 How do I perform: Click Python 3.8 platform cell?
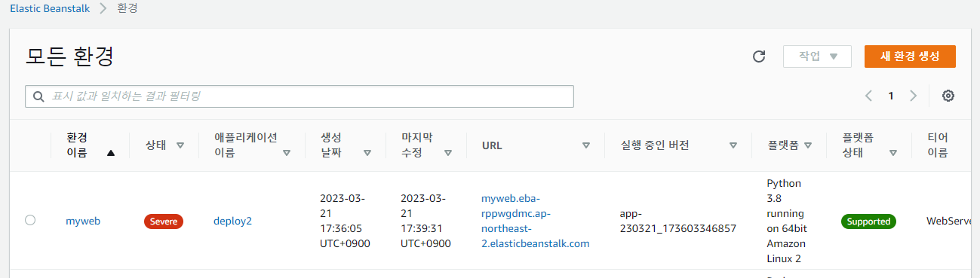[x=786, y=221]
